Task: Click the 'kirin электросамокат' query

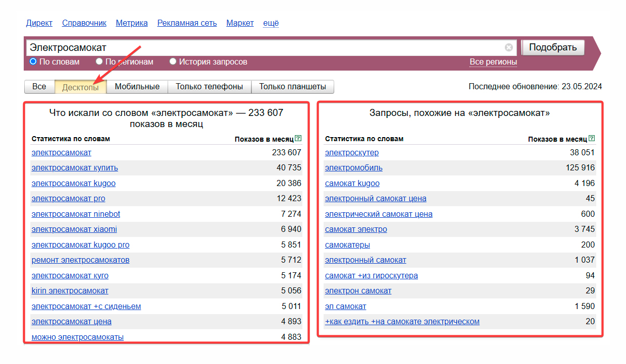Action: (x=70, y=291)
